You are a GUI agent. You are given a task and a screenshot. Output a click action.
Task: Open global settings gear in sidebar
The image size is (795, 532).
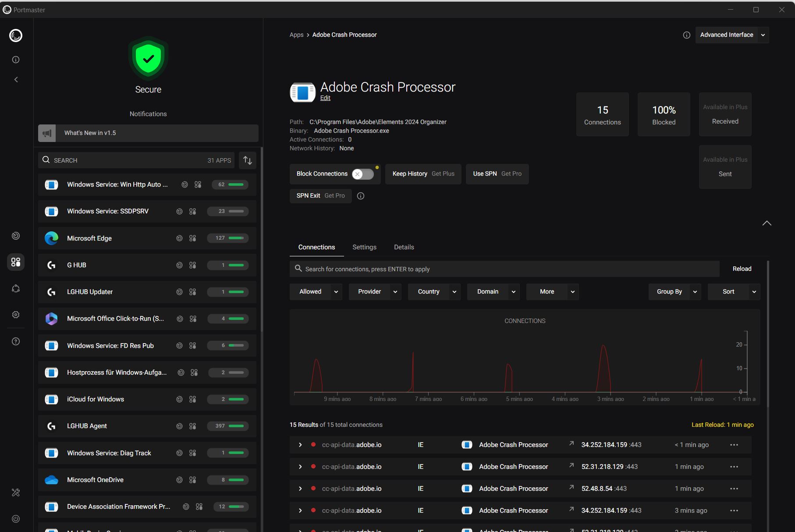coord(16,315)
